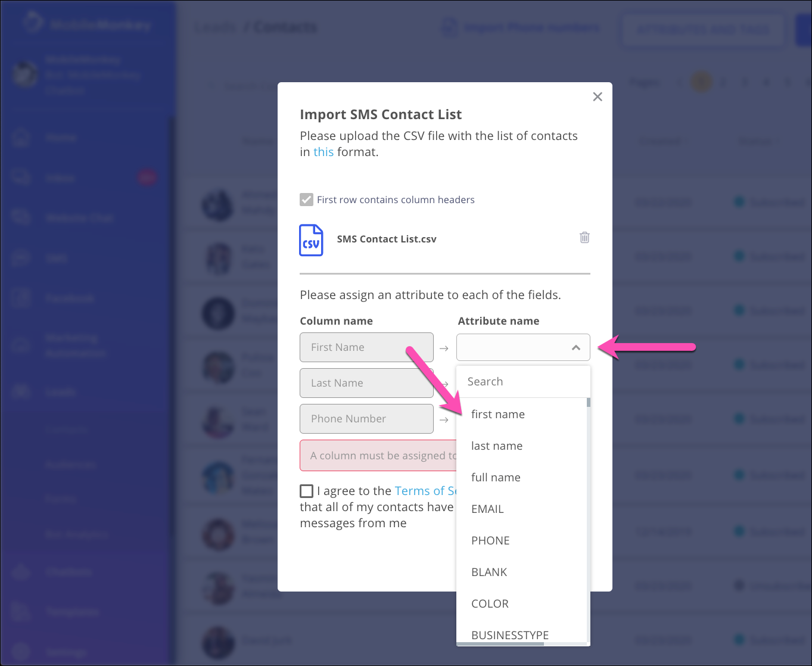The width and height of the screenshot is (812, 666).
Task: Click the attribute list vertical scrollbar
Action: pos(589,518)
